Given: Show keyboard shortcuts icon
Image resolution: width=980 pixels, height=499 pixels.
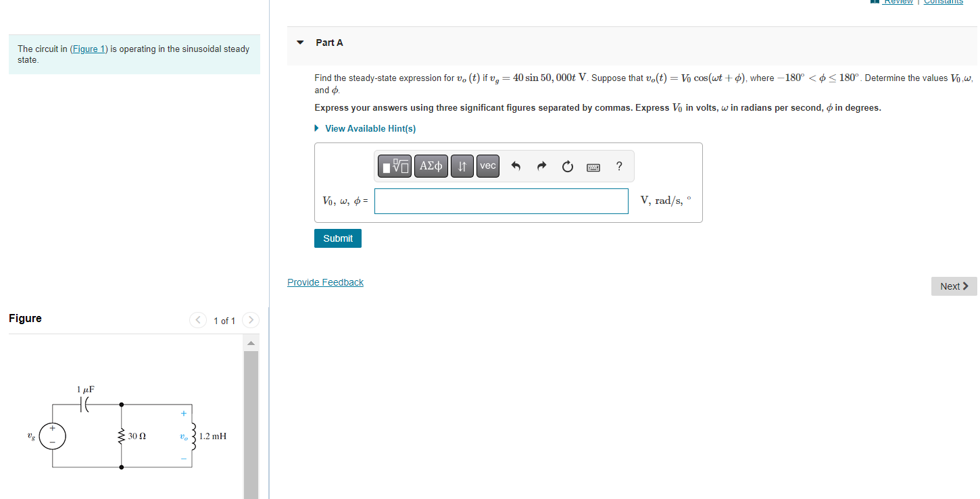Looking at the screenshot, I should [593, 166].
